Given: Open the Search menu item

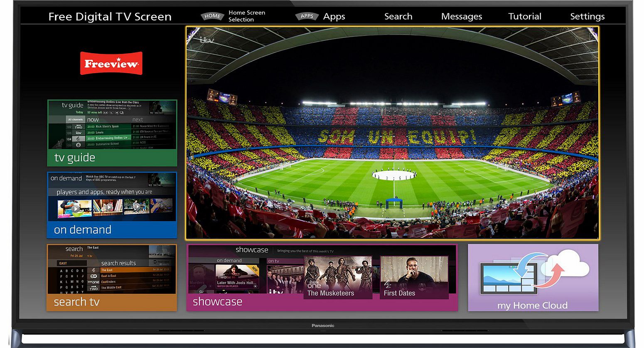Looking at the screenshot, I should (x=398, y=17).
